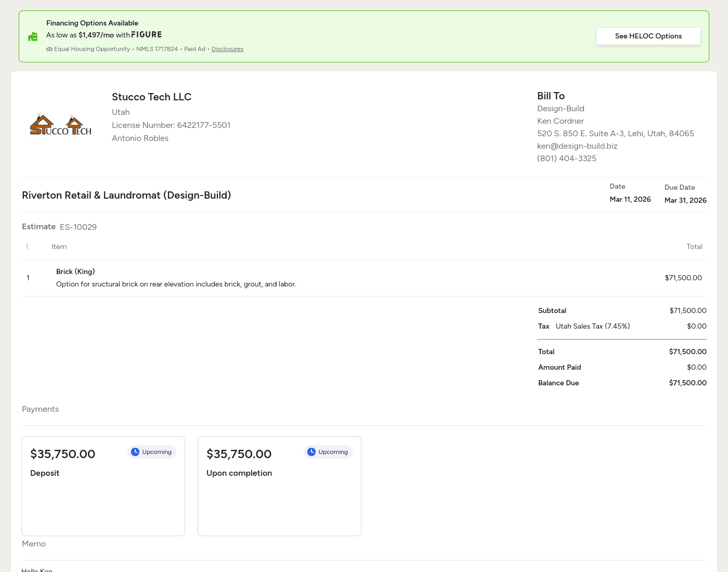This screenshot has height=572, width=728.
Task: Click the Brick (King) line item
Action: click(x=75, y=271)
